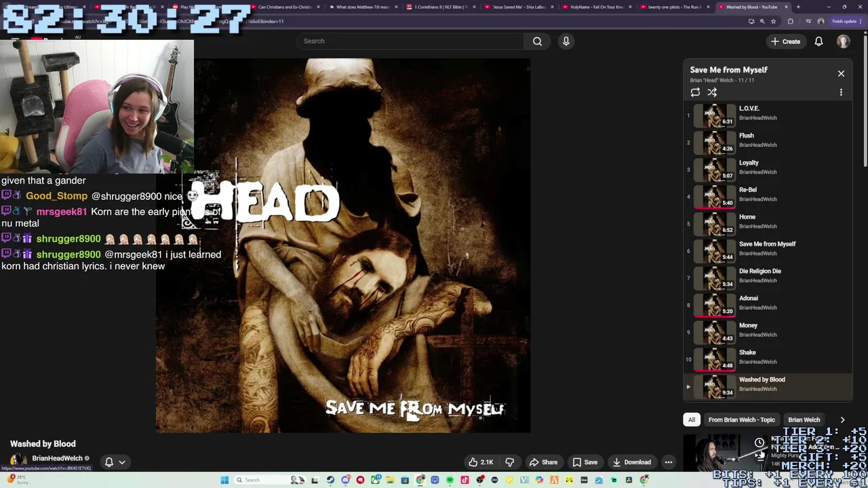Select the All filter chip
Viewport: 868px width, 488px height.
[692, 420]
